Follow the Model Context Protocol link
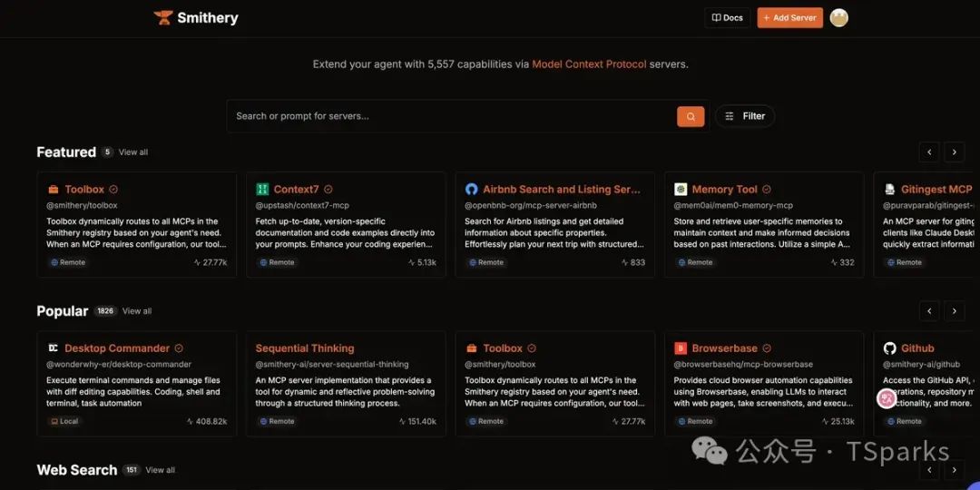Image resolution: width=980 pixels, height=490 pixels. (x=590, y=64)
